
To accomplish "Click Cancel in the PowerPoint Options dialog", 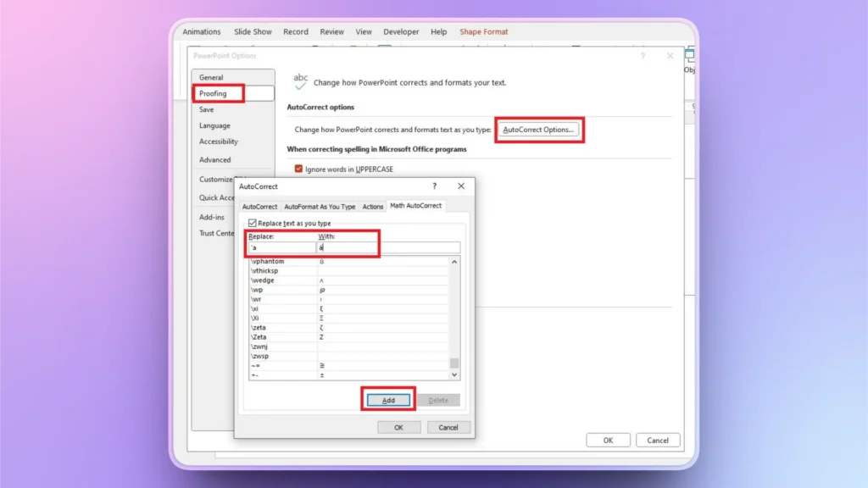I will [x=658, y=440].
